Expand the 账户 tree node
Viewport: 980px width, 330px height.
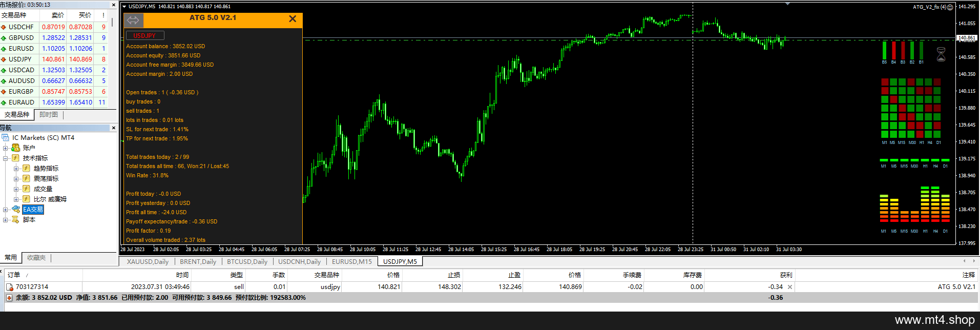[6, 148]
